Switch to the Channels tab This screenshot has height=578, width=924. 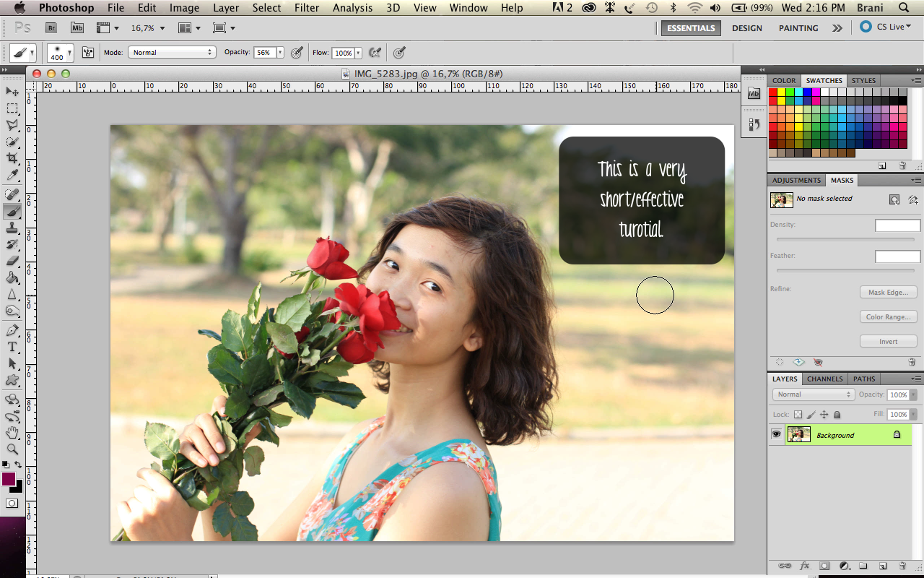click(824, 379)
